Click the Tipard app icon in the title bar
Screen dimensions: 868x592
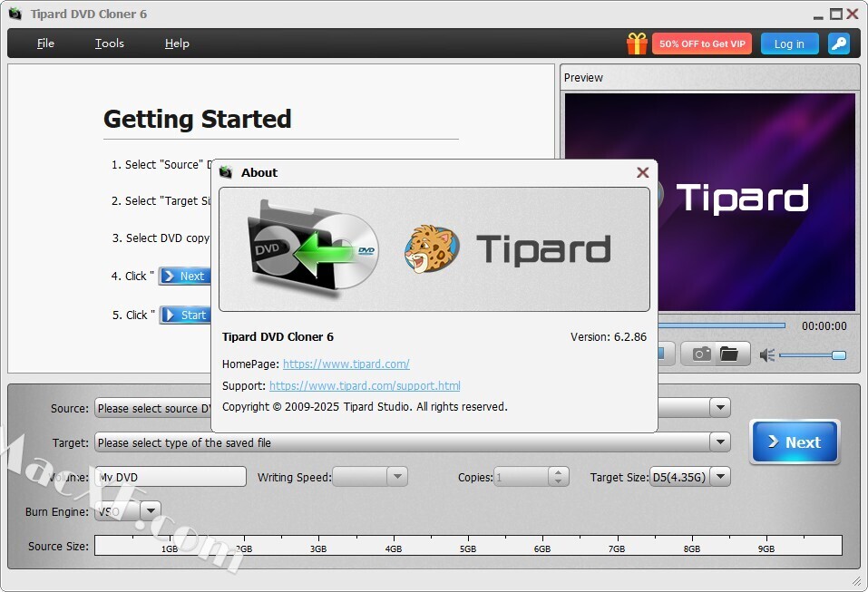point(15,14)
